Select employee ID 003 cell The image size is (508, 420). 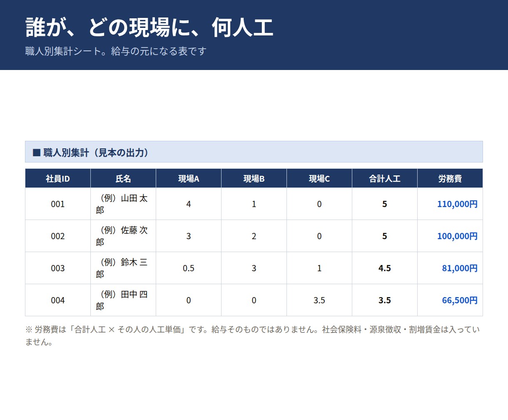[x=58, y=268]
